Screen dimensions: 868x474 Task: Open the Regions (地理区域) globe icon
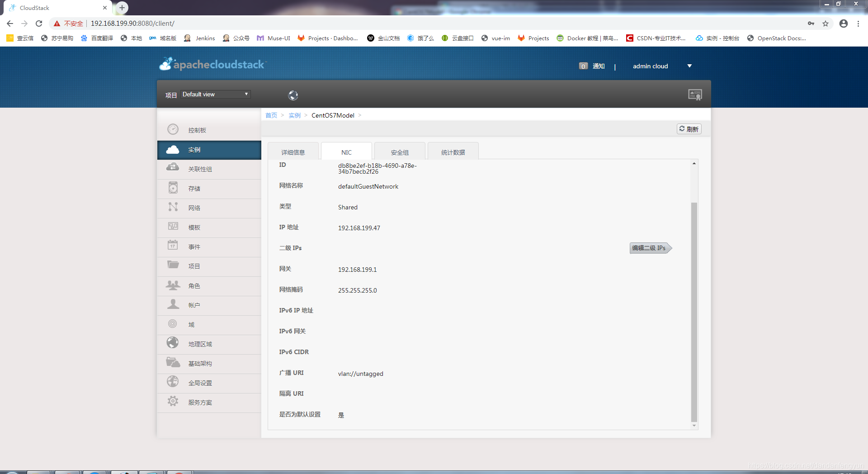[x=173, y=343]
